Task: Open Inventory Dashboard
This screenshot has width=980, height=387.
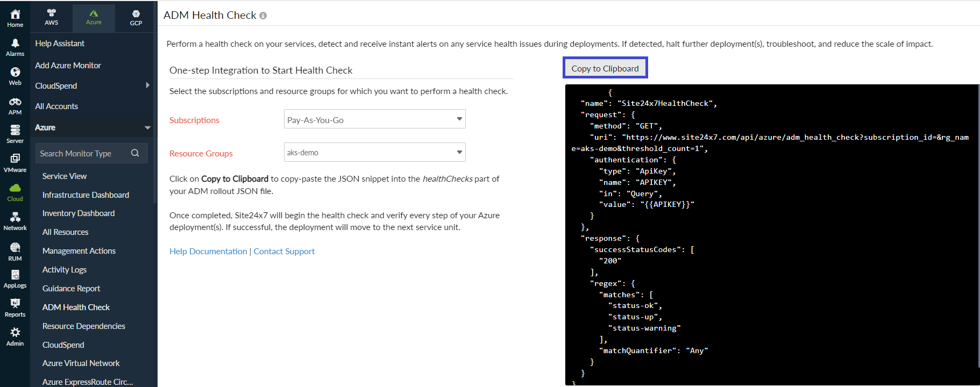Action: [79, 213]
